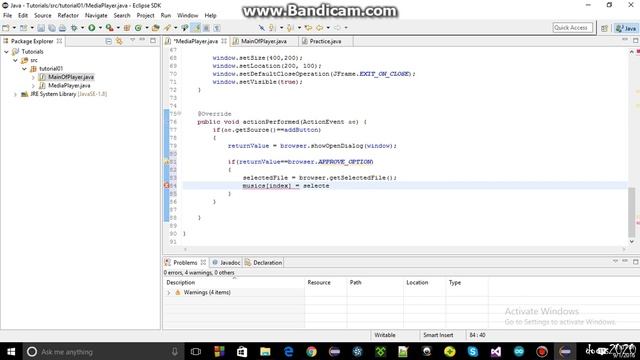Sort Problems by Location column header
640x360 pixels.
pyautogui.click(x=424, y=282)
